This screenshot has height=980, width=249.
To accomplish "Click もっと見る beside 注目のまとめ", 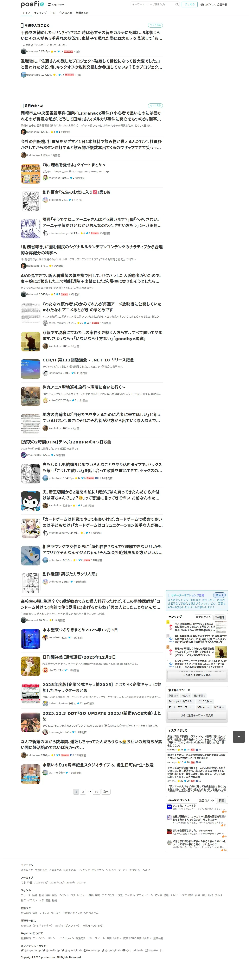I will click(x=155, y=105).
